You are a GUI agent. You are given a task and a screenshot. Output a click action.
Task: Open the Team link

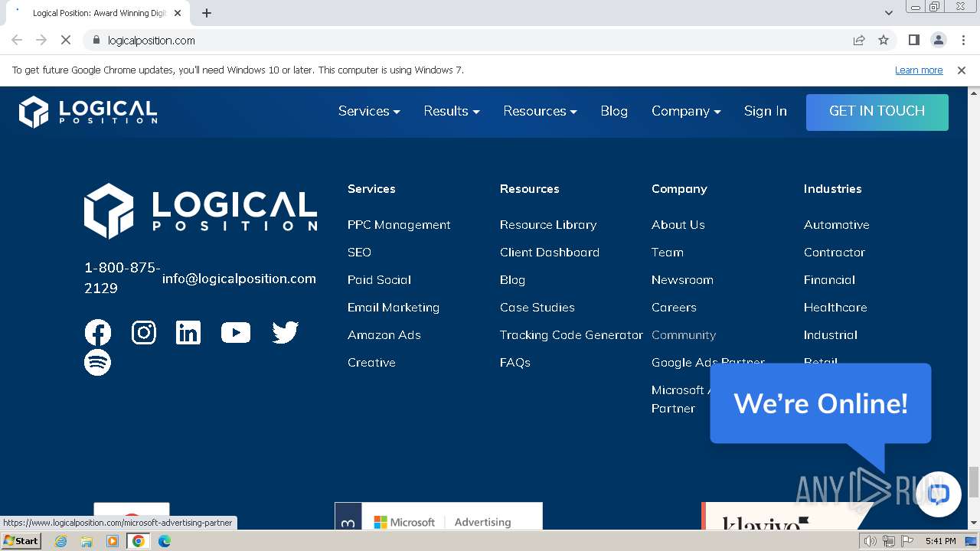668,253
